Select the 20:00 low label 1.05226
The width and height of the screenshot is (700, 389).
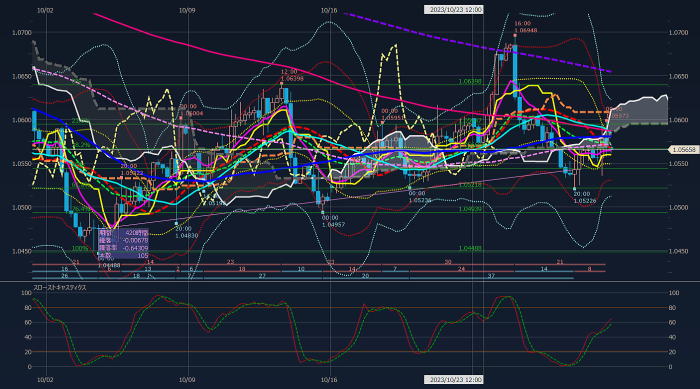point(585,197)
